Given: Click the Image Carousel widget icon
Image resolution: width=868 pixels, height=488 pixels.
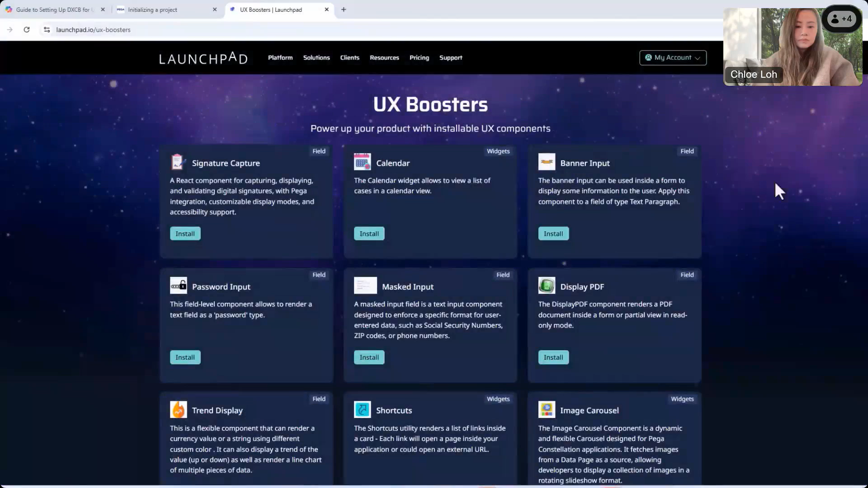Looking at the screenshot, I should (x=546, y=409).
